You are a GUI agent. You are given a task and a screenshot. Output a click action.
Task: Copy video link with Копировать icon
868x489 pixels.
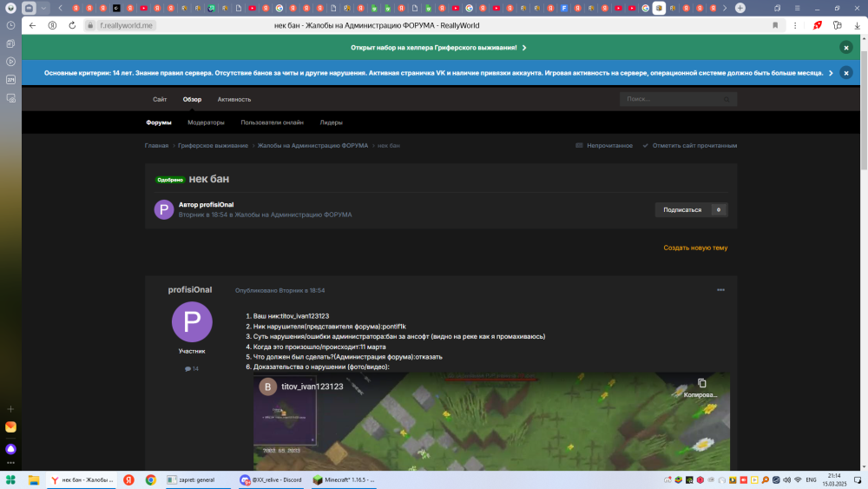coord(700,387)
